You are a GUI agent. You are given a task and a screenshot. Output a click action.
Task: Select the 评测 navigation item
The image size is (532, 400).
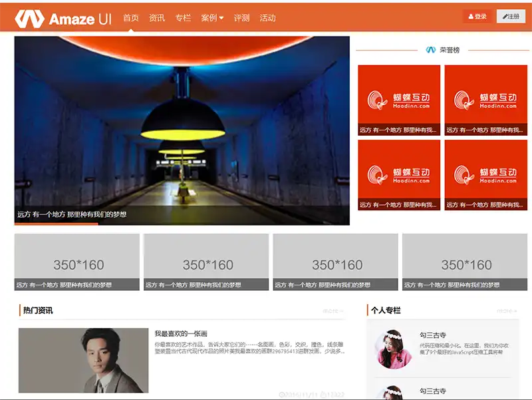click(x=241, y=18)
